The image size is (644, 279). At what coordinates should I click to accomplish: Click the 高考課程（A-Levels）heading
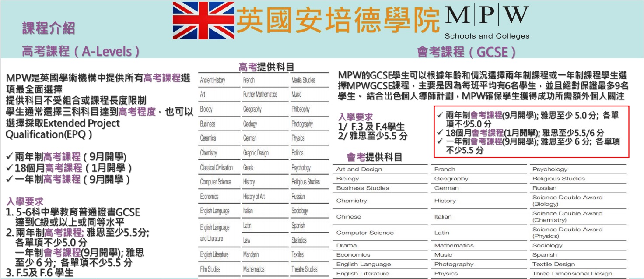81,52
